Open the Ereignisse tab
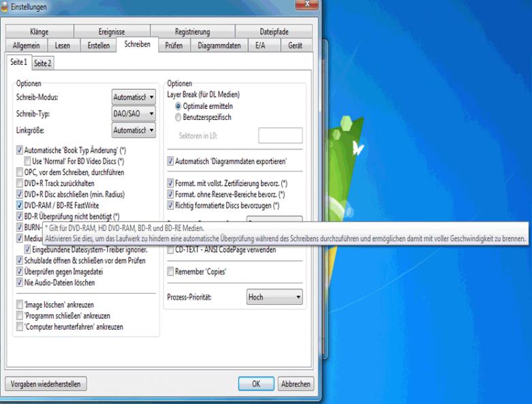The height and width of the screenshot is (404, 532). coord(112,31)
